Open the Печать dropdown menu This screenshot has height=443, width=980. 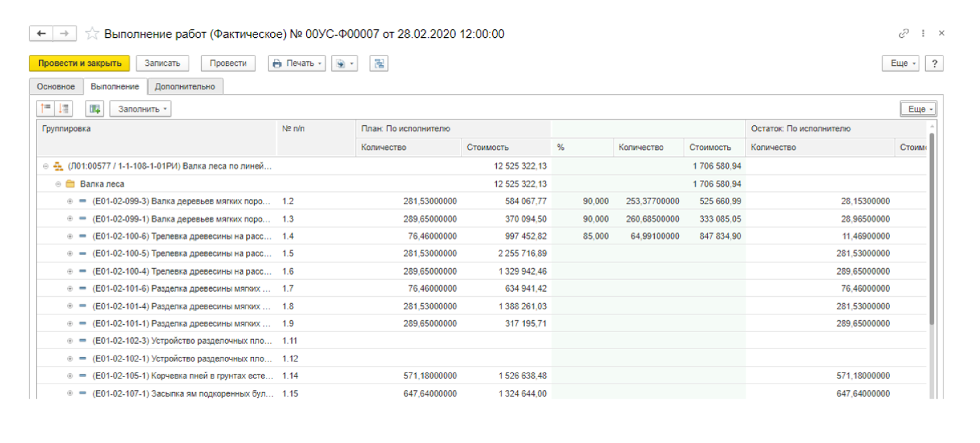297,63
